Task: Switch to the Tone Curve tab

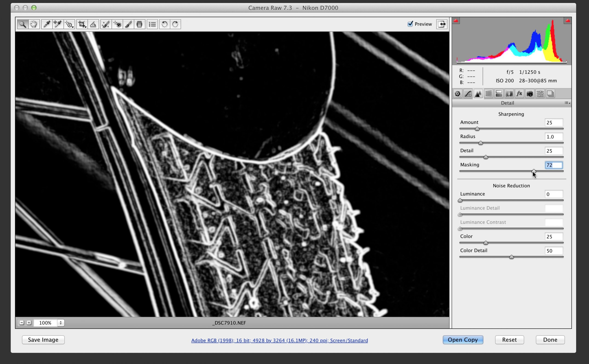Action: 468,94
